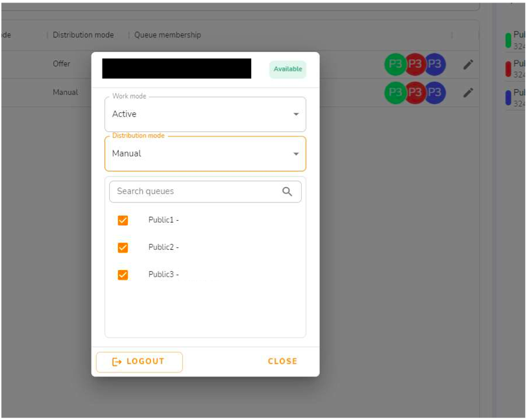This screenshot has height=420, width=527.
Task: Click green P3 badge in Manual row
Action: tap(395, 92)
